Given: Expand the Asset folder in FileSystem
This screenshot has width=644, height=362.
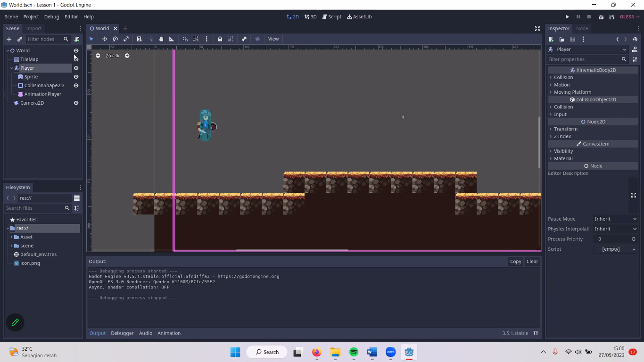Looking at the screenshot, I should pyautogui.click(x=11, y=237).
